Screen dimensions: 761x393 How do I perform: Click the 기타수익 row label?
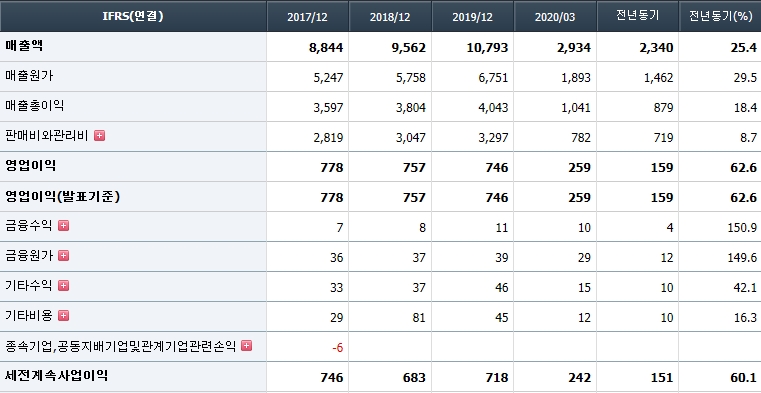tap(29, 285)
